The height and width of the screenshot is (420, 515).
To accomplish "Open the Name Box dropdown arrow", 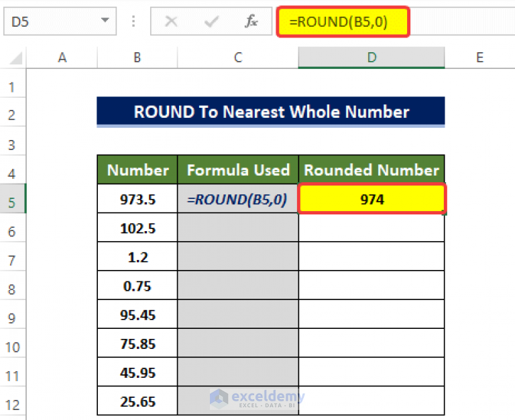I will 105,20.
